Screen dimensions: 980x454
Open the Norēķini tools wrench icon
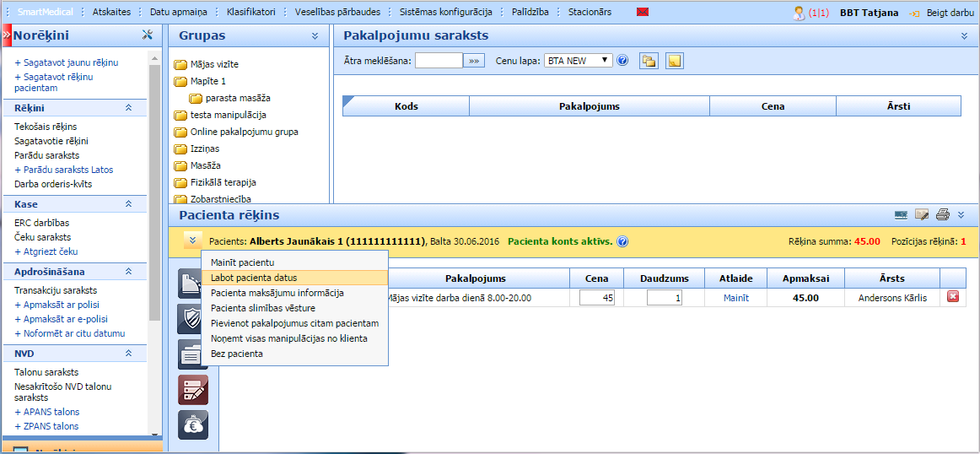[148, 35]
